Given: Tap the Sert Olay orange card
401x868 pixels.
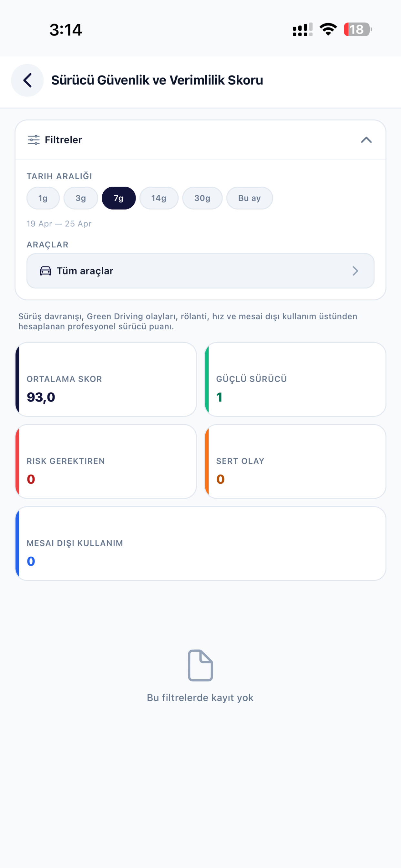Looking at the screenshot, I should point(295,461).
